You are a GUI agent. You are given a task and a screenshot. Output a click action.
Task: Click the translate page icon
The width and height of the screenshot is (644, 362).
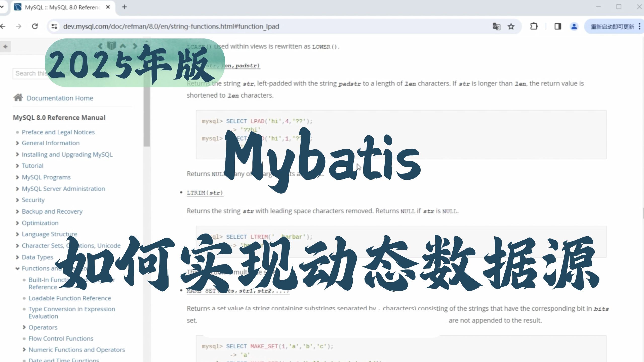tap(496, 26)
